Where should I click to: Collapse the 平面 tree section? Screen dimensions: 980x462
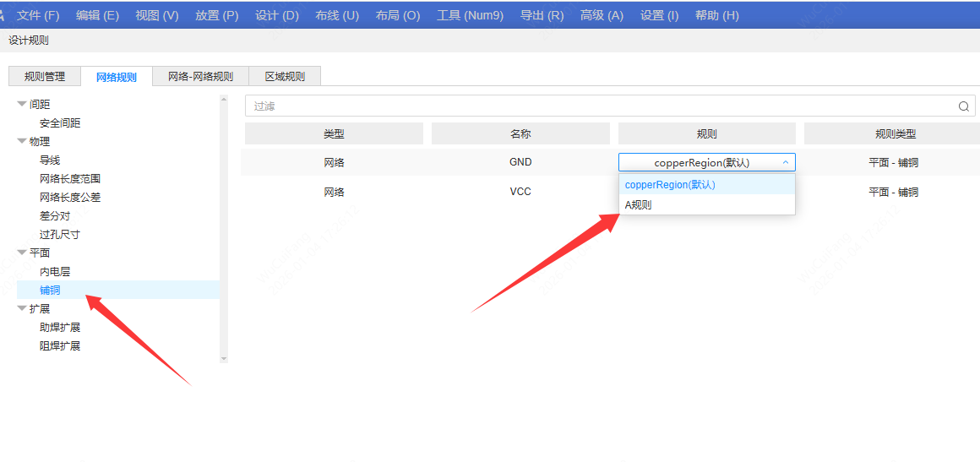click(x=22, y=253)
